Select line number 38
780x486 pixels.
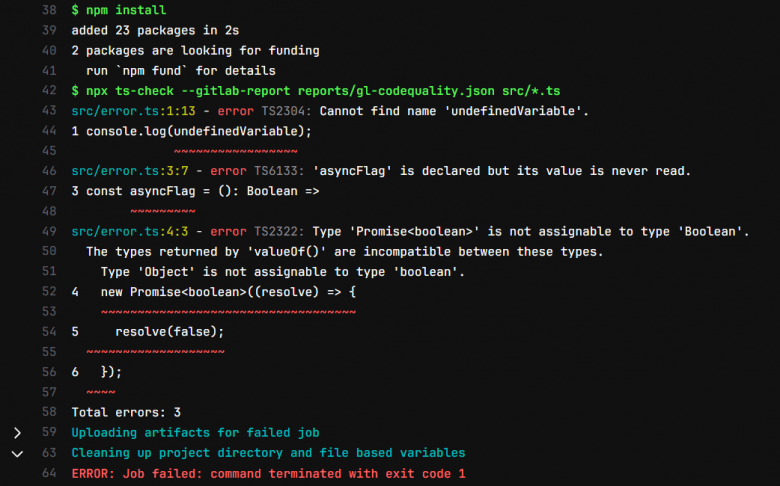pyautogui.click(x=49, y=10)
